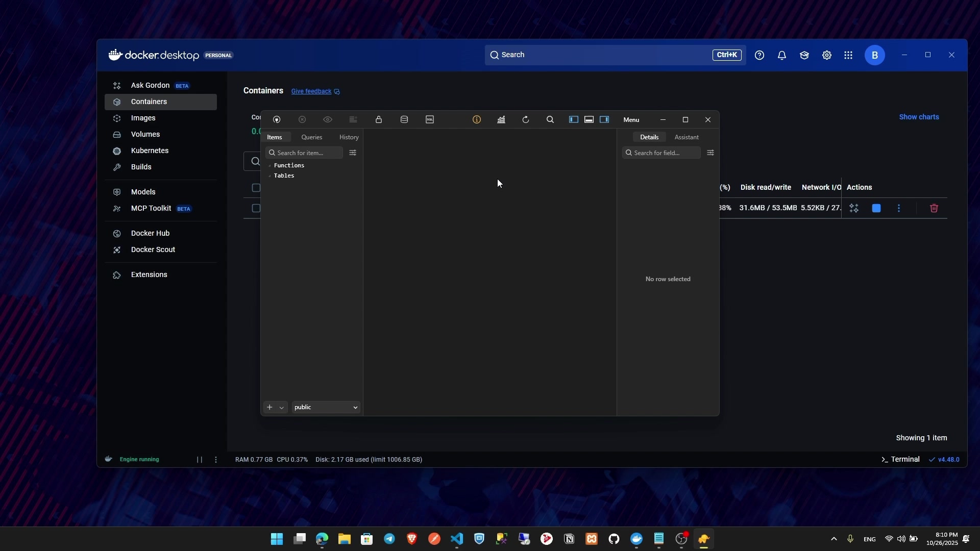Check the container row checkbox
Image resolution: width=980 pixels, height=551 pixels.
point(256,208)
